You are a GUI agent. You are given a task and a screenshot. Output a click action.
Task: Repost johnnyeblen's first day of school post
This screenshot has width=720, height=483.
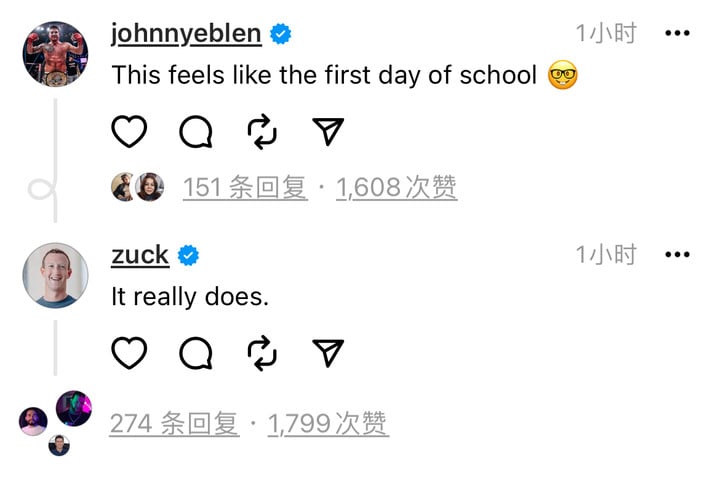tap(262, 131)
